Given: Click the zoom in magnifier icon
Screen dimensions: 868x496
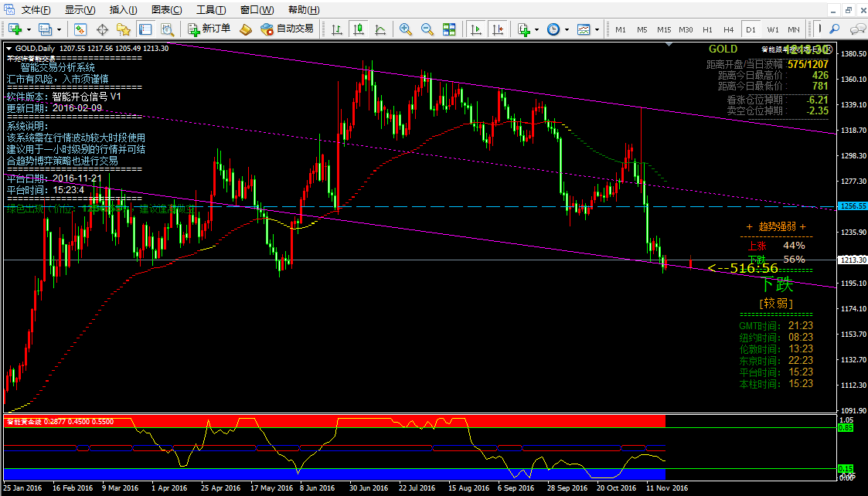Looking at the screenshot, I should [x=405, y=29].
